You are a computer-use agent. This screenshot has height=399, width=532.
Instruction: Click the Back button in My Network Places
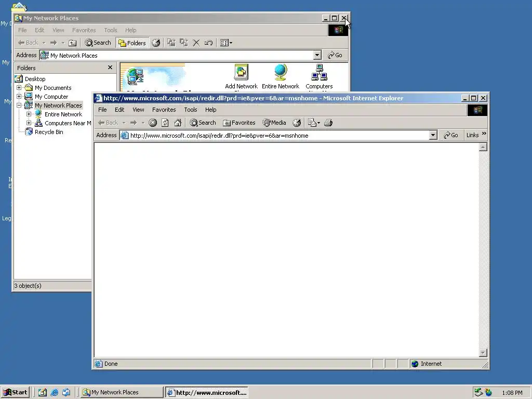pos(28,43)
